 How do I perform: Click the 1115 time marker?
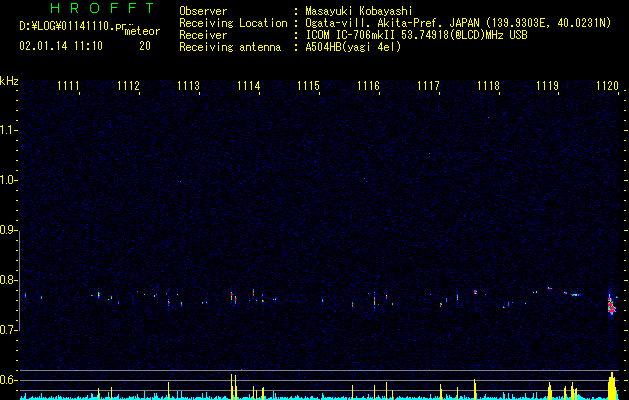coord(308,86)
